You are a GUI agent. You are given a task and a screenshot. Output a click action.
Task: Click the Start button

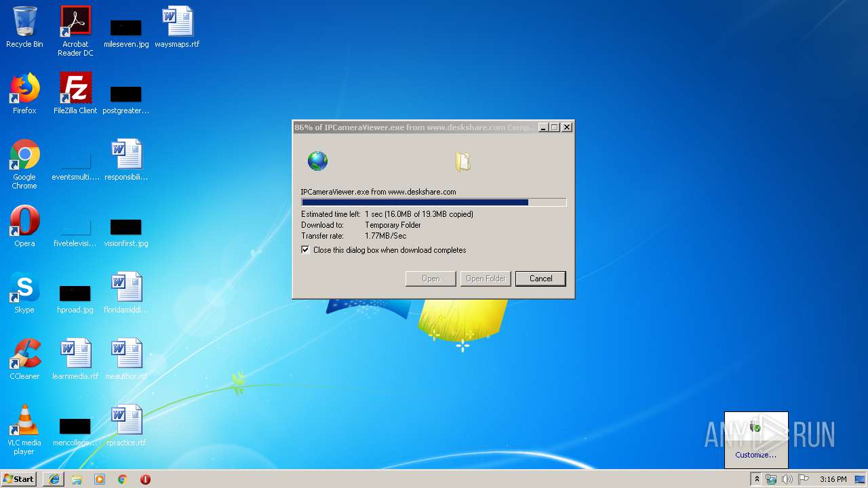tap(19, 479)
